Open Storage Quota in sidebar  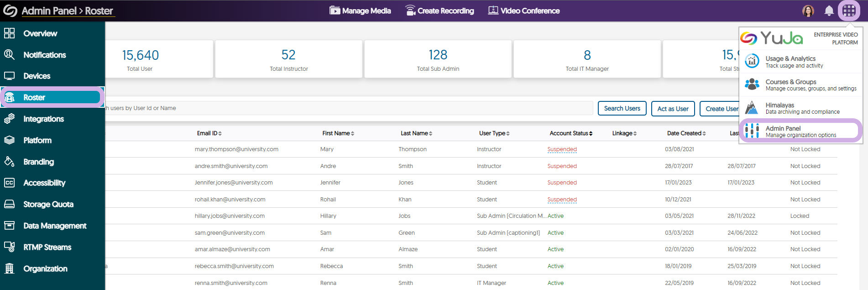[48, 204]
